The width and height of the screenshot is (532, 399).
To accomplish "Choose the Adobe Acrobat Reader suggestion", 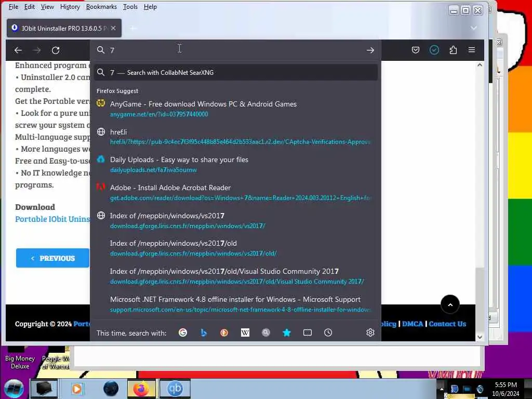I will point(236,192).
